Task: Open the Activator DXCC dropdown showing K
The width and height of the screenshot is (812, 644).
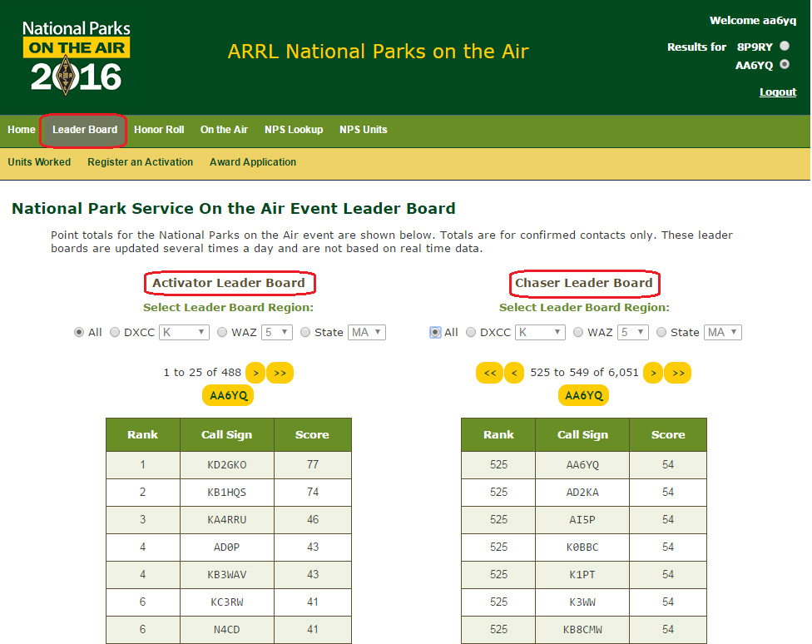Action: click(x=184, y=332)
